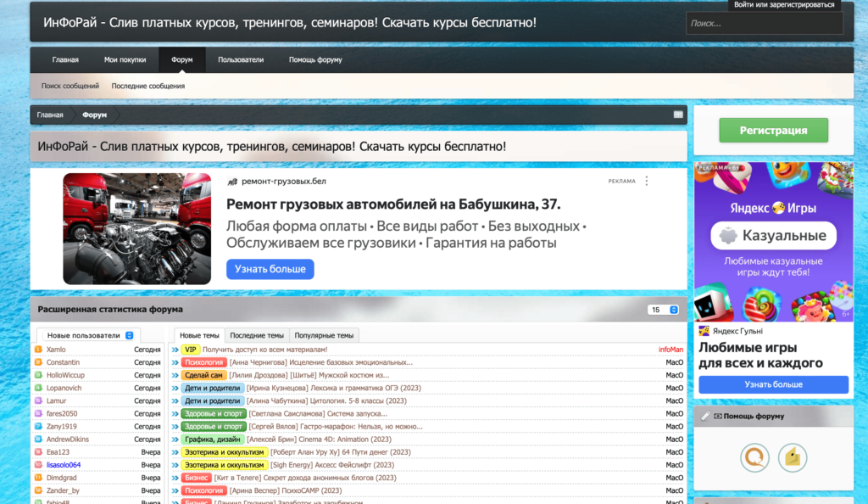Select the Форум navigation tab
Image resolution: width=868 pixels, height=504 pixels.
pos(182,59)
